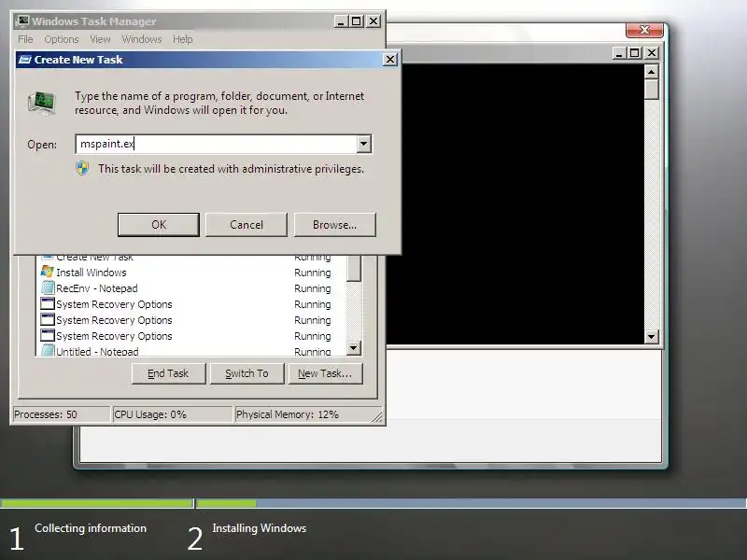The image size is (747, 560).
Task: Click the task list scrollbar thumb
Action: click(x=354, y=269)
